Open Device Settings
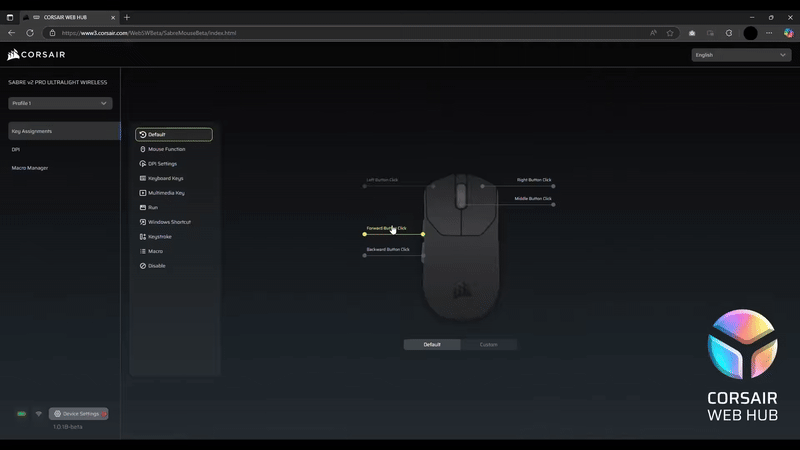This screenshot has height=450, width=800. coord(78,413)
